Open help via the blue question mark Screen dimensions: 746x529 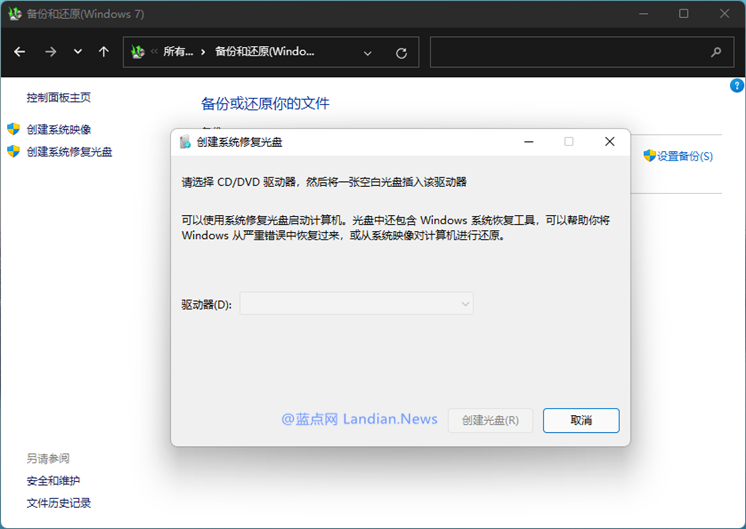[738, 87]
